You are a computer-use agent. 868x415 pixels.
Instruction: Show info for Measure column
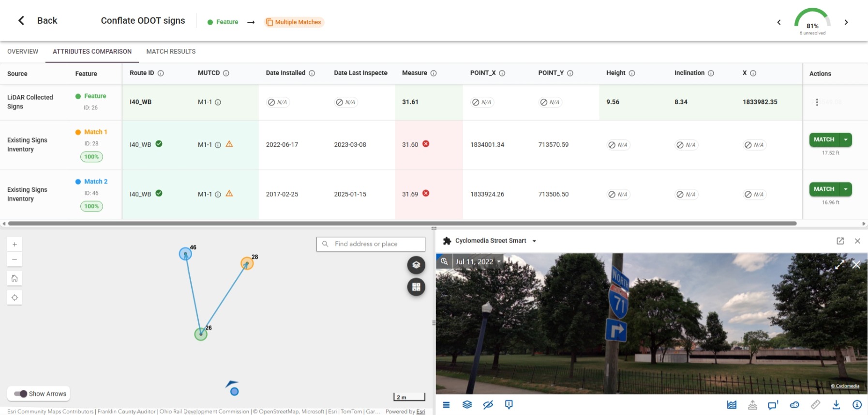(434, 73)
